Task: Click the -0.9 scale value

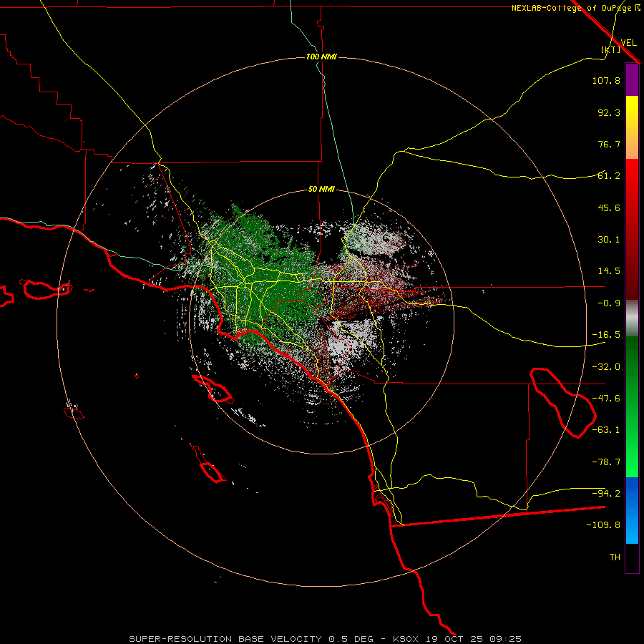Action: (x=609, y=303)
